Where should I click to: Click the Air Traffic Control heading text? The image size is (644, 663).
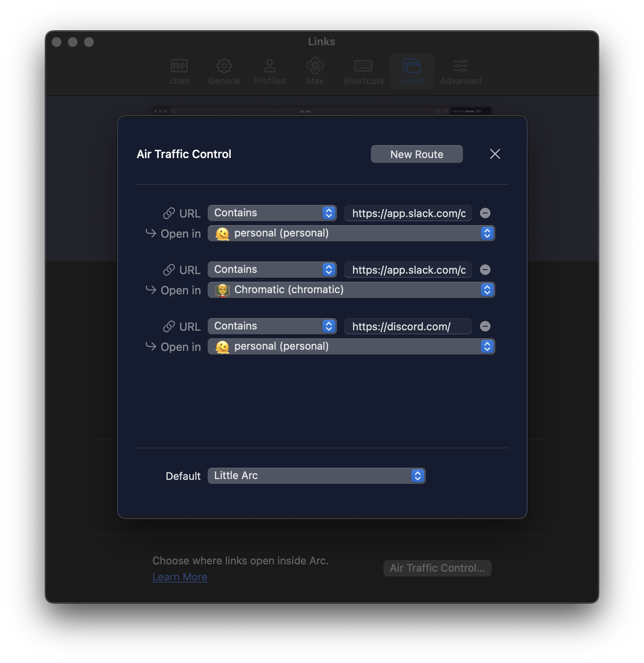click(184, 154)
